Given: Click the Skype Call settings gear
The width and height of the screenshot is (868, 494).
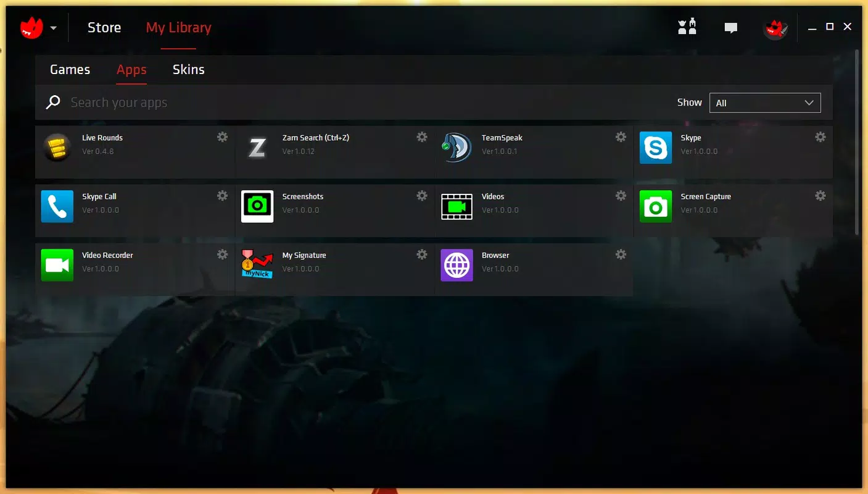Looking at the screenshot, I should coord(222,196).
